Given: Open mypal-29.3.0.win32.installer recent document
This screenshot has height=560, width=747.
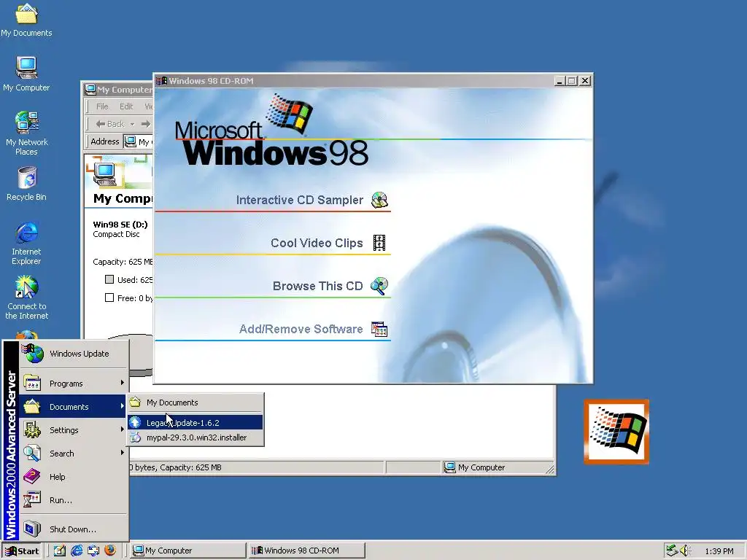Looking at the screenshot, I should pyautogui.click(x=195, y=437).
